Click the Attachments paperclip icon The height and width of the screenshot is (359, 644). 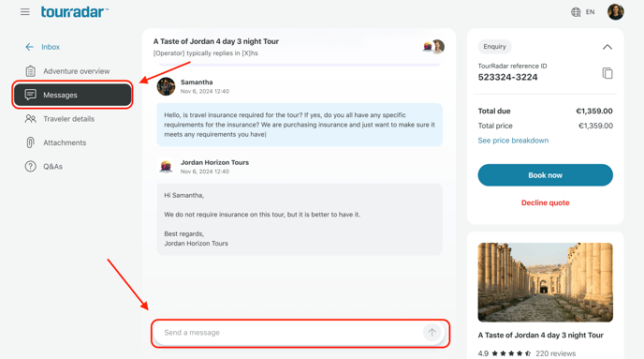coord(30,142)
